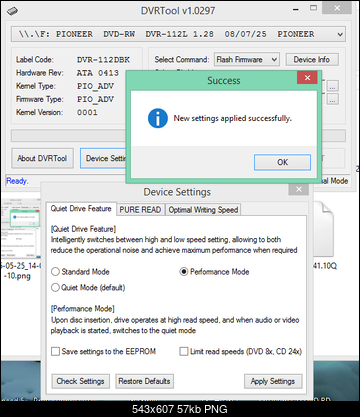
Task: Click the DVRTool drive icon in title bar
Action: 12,11
